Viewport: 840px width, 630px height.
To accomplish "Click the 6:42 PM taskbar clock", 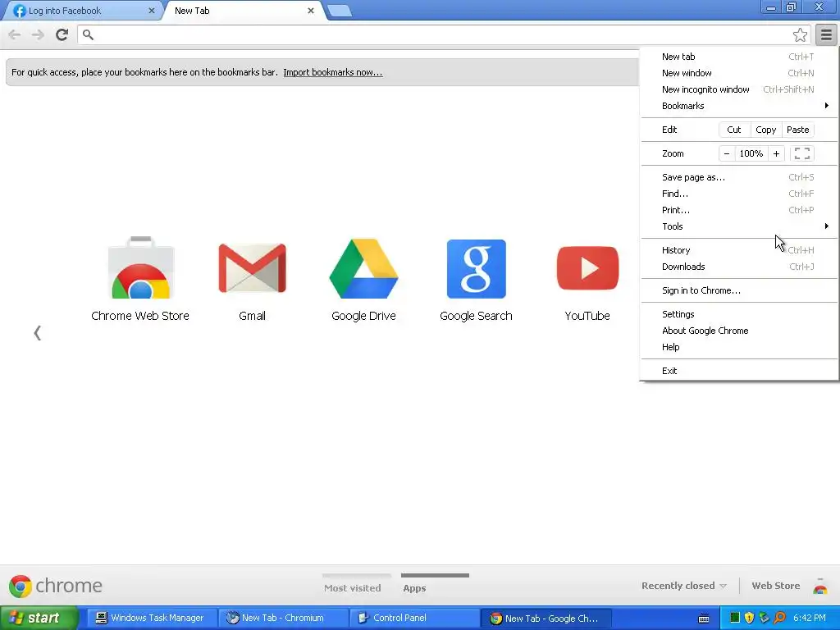I will pos(810,618).
